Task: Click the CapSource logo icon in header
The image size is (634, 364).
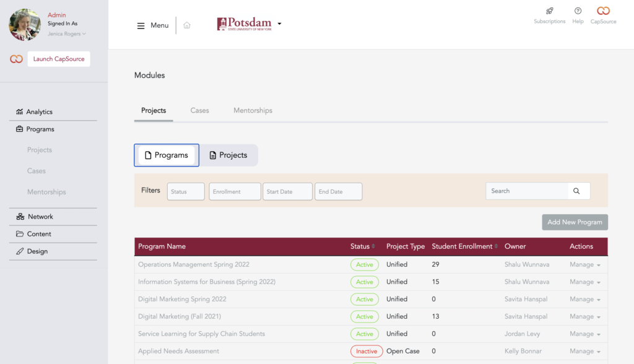Action: coord(603,11)
